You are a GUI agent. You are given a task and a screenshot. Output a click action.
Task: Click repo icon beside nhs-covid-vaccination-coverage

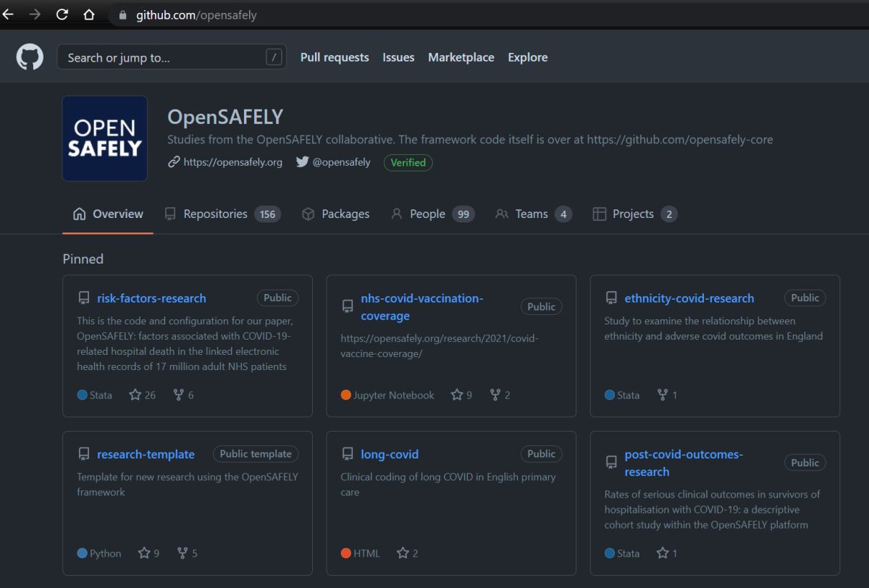tap(348, 306)
